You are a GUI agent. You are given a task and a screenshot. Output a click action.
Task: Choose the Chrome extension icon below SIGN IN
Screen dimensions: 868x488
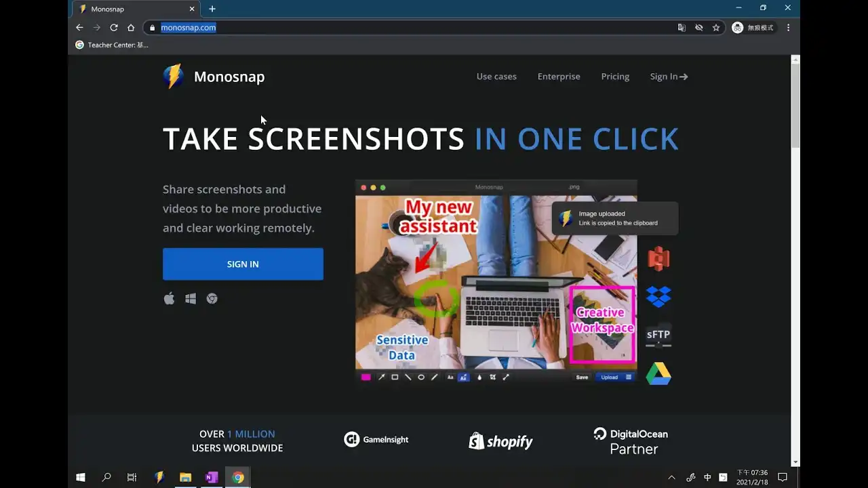[x=212, y=298]
